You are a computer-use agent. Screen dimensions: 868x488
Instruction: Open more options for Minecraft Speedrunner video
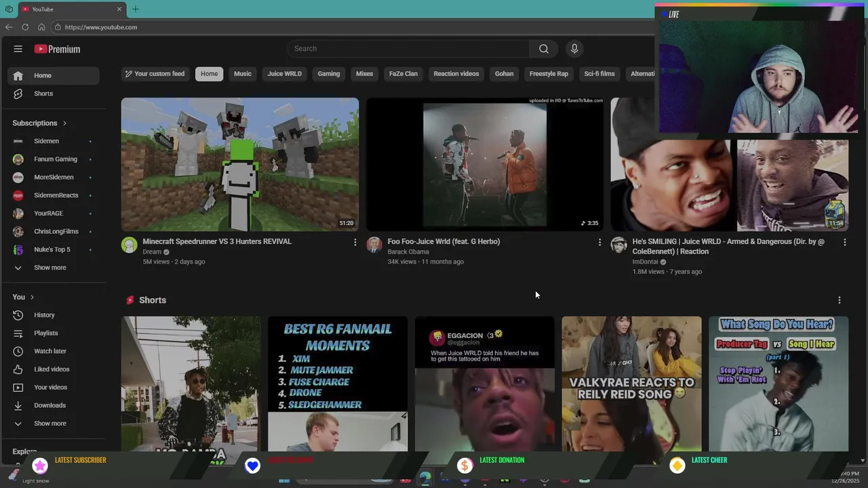[x=355, y=242]
